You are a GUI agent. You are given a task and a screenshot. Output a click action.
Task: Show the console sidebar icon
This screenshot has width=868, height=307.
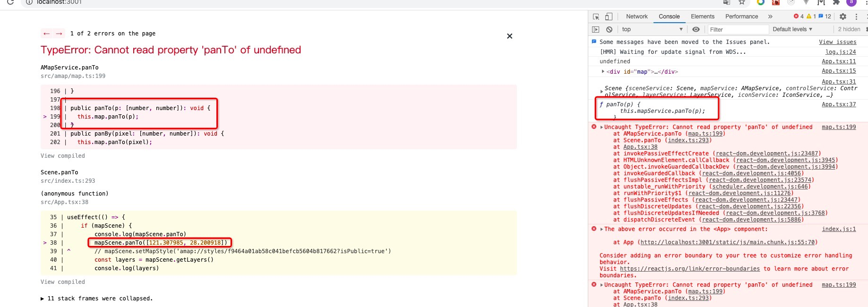pyautogui.click(x=596, y=29)
